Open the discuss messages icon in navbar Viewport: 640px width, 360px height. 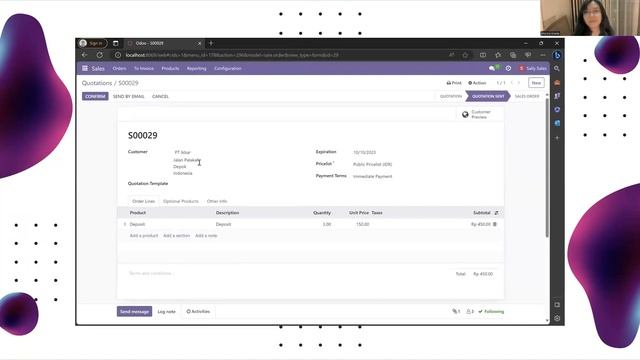(x=492, y=68)
